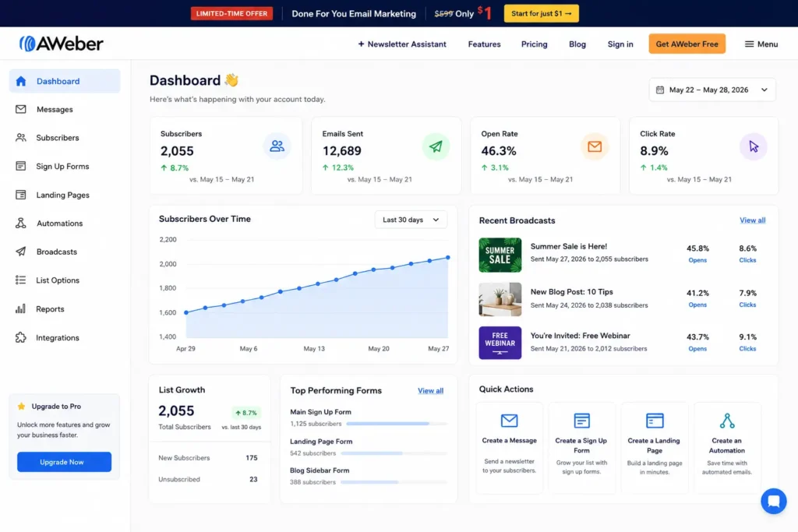The image size is (798, 532).
Task: Click the Open Rate envelope icon
Action: click(x=595, y=146)
